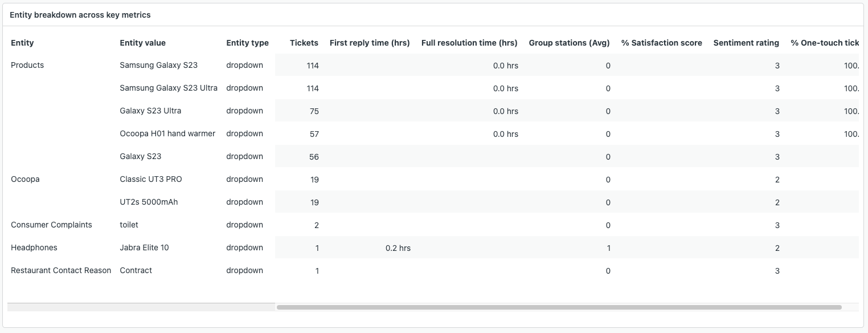Click the Contract entity value
Screen dimensions: 868x333
tap(136, 270)
